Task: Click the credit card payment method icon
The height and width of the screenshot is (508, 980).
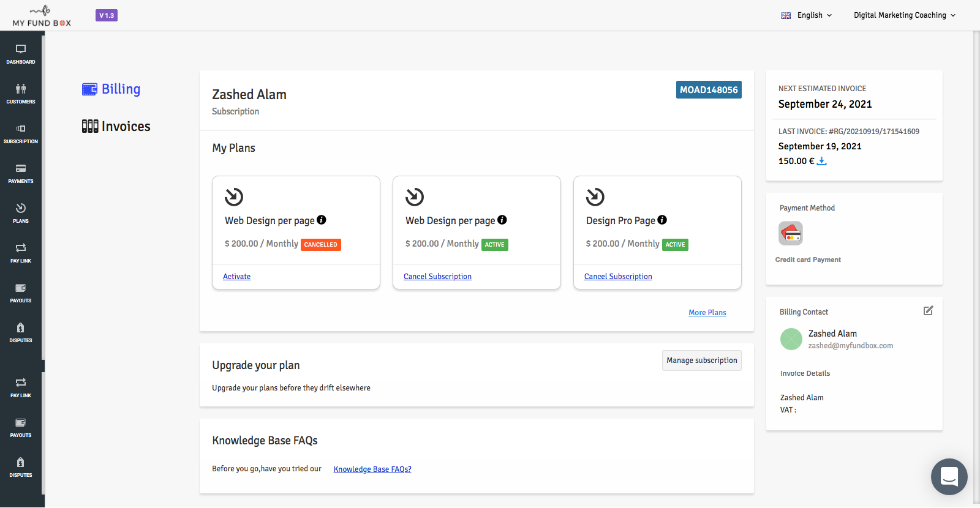Action: click(791, 233)
